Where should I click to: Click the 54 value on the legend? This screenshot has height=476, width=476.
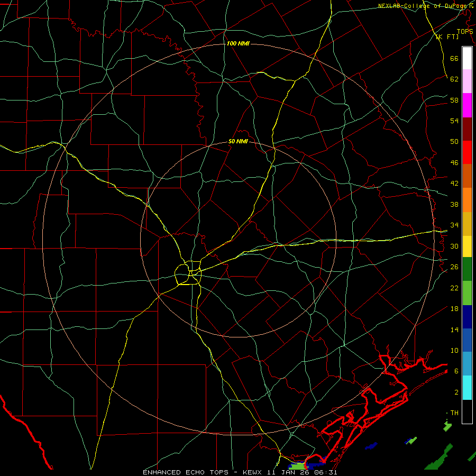click(454, 121)
